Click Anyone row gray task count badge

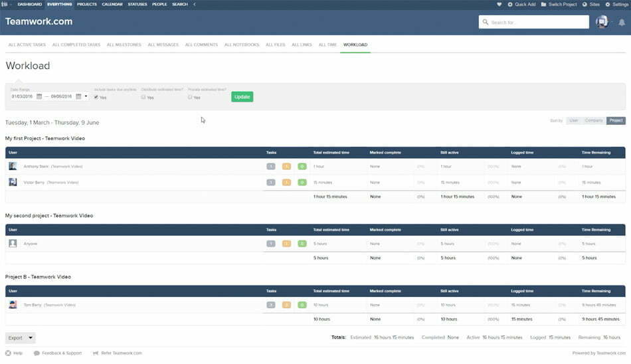click(271, 244)
